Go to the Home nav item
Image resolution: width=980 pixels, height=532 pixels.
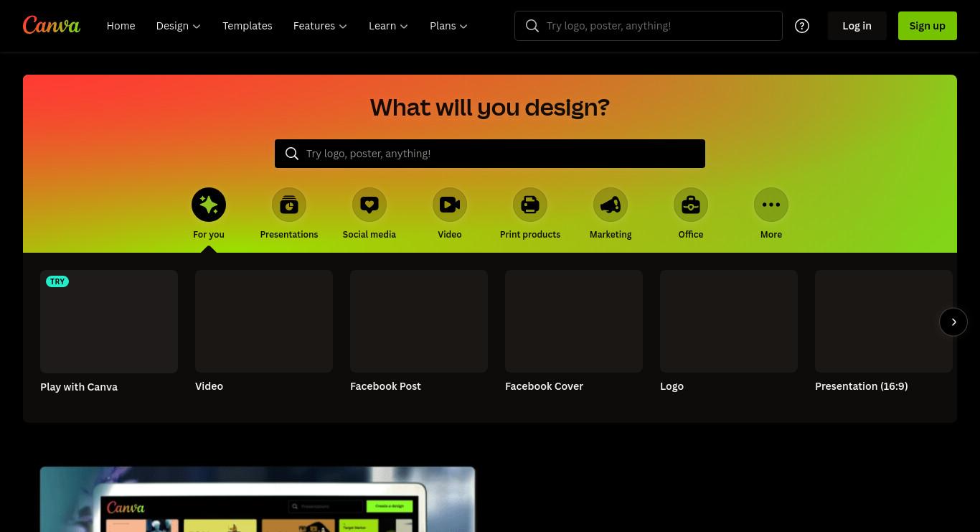pos(121,26)
